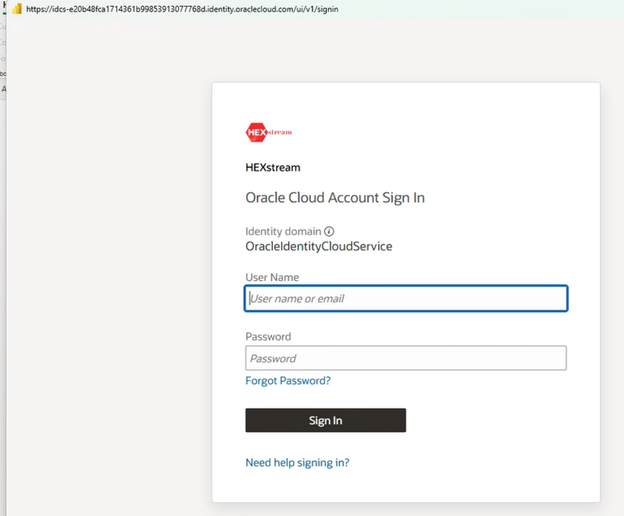Click the Oracle Cloud Account Sign In heading
The image size is (624, 516).
[x=335, y=198]
